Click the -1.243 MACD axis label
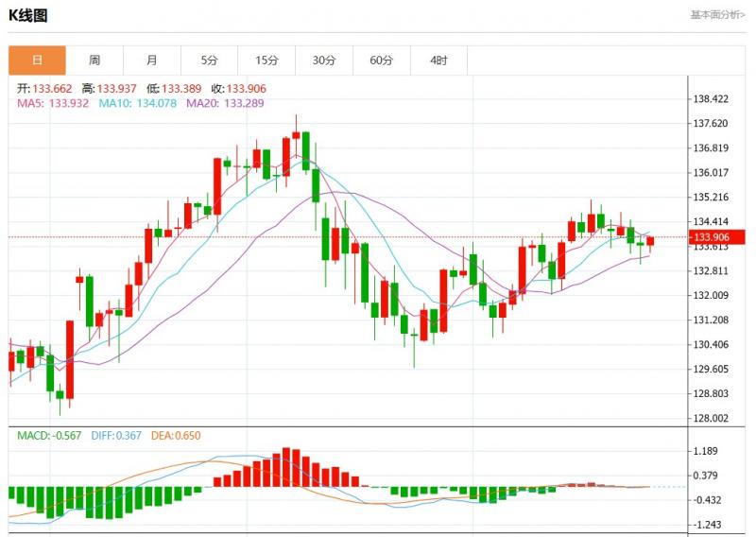 point(705,525)
